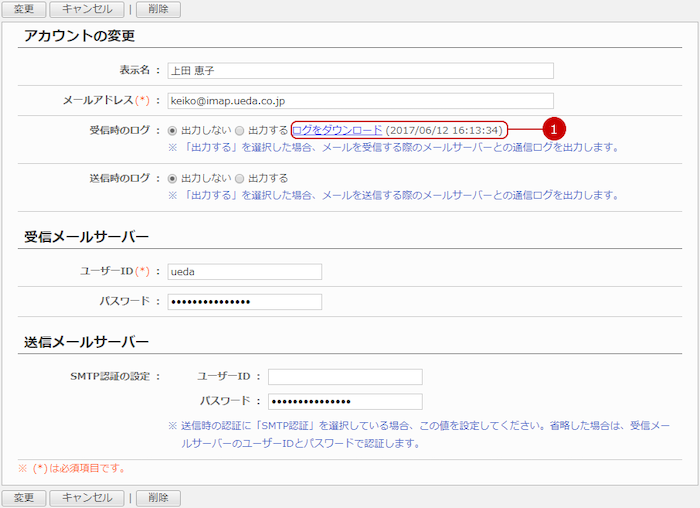This screenshot has height=508, width=700.
Task: Click the top 変更 button
Action: pos(24,9)
